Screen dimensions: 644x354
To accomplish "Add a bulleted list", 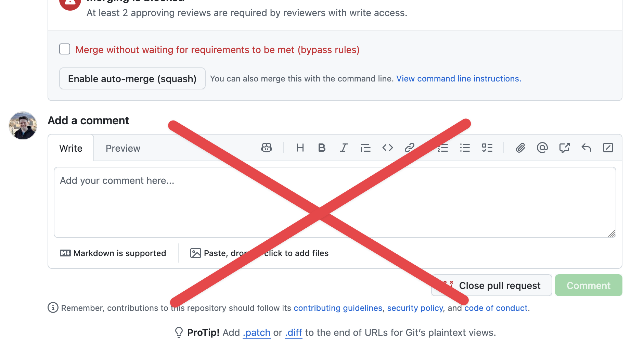I will coord(465,148).
